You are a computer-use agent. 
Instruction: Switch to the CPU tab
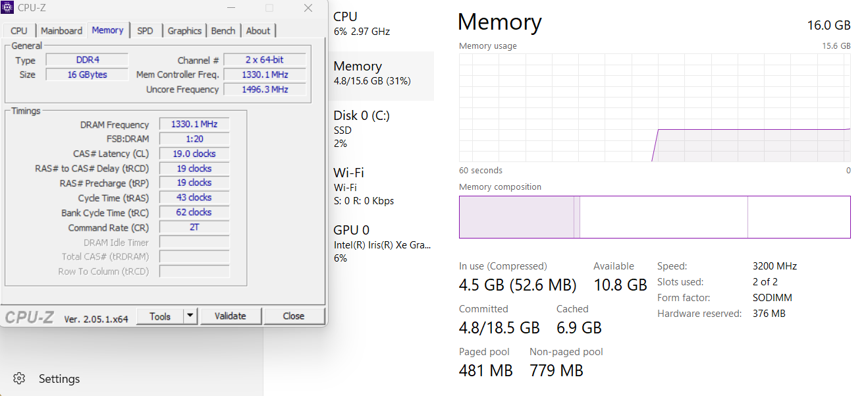click(19, 30)
